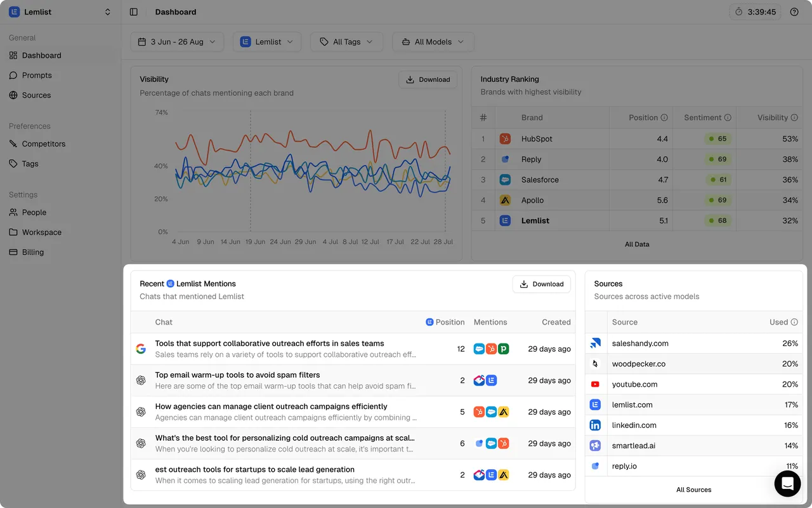This screenshot has width=812, height=508.
Task: Click the ChatGPT icon on email warm-up chat
Action: click(141, 380)
